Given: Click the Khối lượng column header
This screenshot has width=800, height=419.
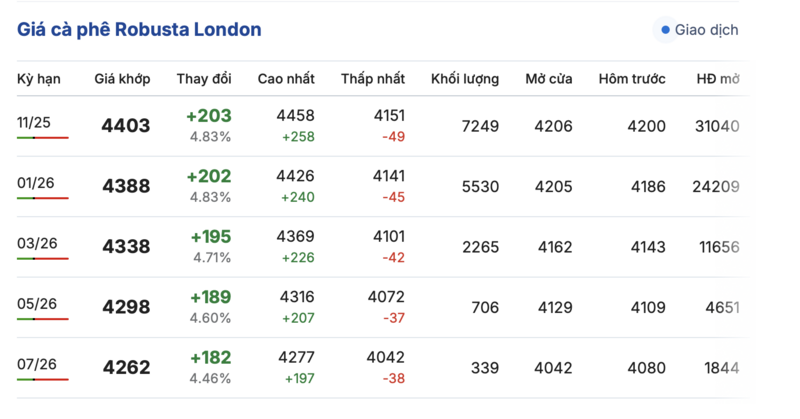Looking at the screenshot, I should point(465,79).
